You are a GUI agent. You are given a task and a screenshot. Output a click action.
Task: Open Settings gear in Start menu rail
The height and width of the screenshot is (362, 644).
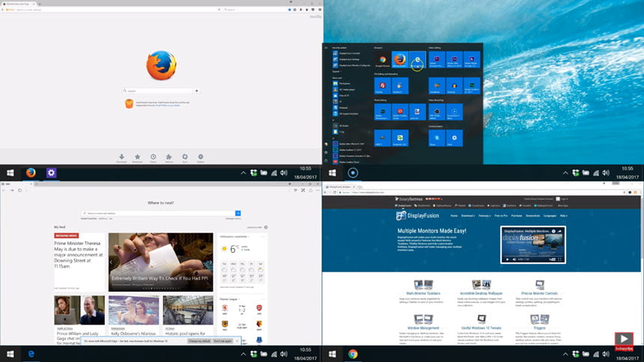click(x=326, y=152)
